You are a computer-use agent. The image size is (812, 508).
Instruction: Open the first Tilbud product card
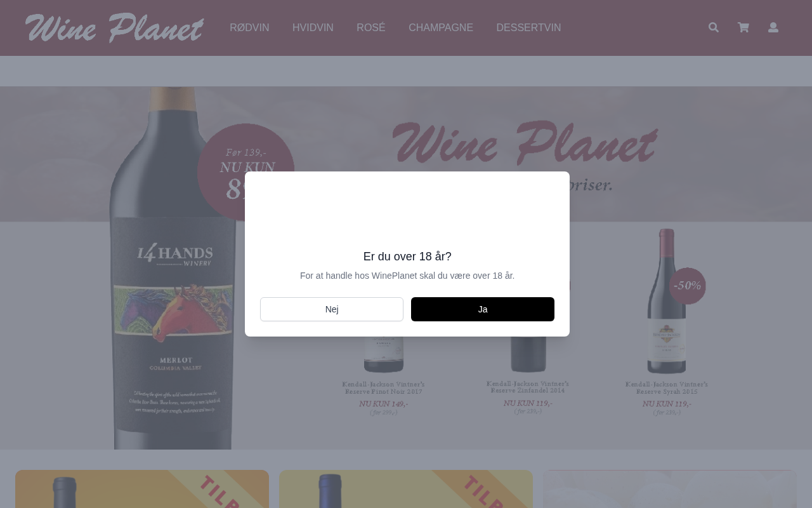pyautogui.click(x=142, y=489)
